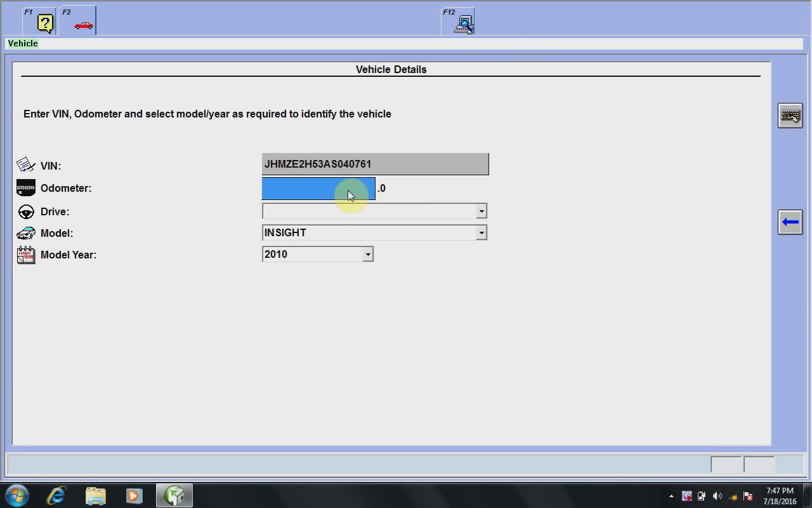The image size is (812, 508).
Task: Show hidden system tray icons
Action: click(671, 496)
